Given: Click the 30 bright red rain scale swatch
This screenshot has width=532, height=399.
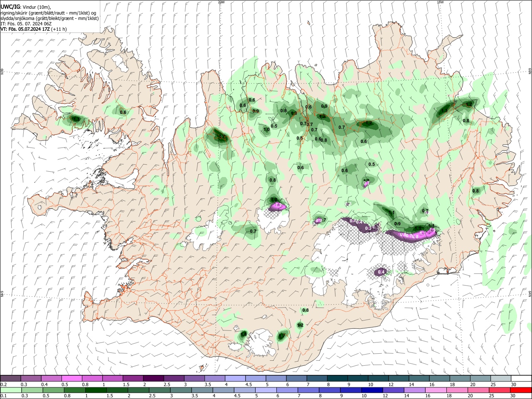Looking at the screenshot, I should coord(521,390).
